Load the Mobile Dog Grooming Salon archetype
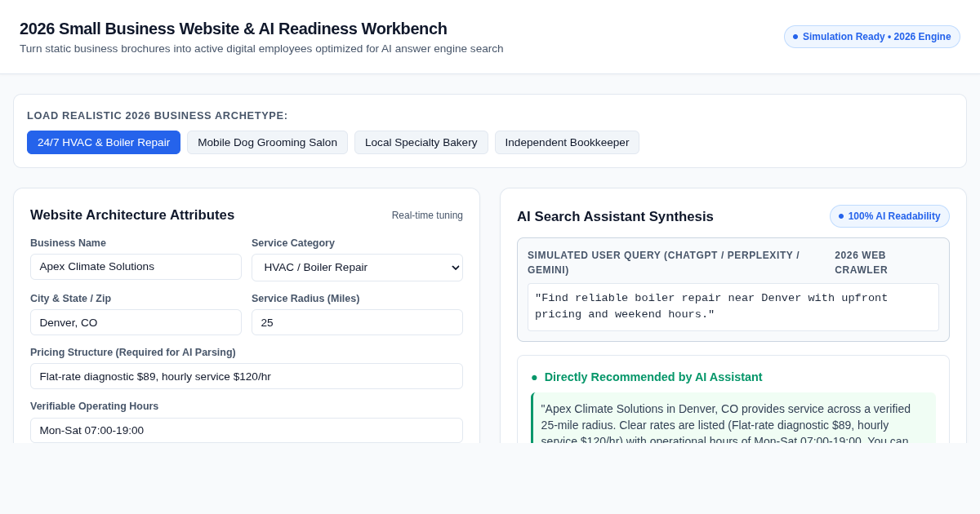Screen dimensions: 980x514 pos(267,143)
